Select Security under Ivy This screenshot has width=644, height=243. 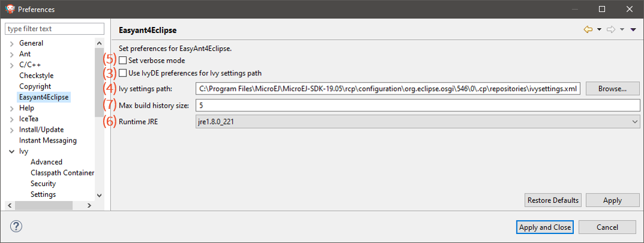[x=43, y=184]
